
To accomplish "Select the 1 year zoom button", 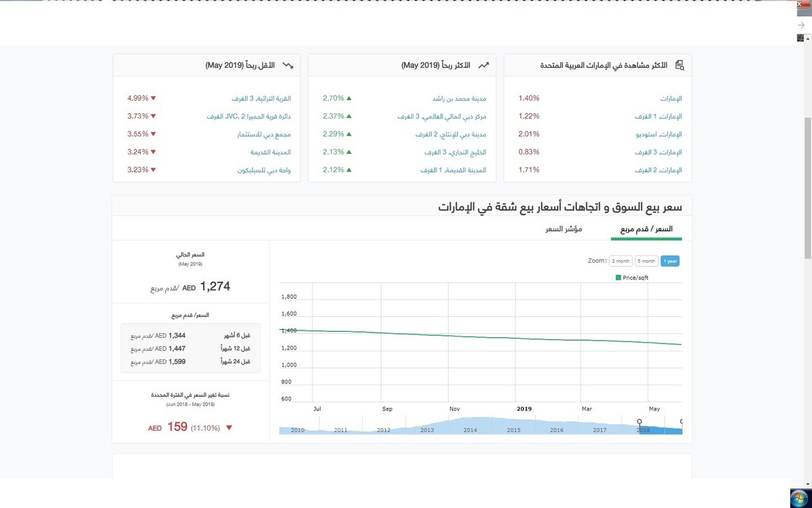I will point(670,261).
